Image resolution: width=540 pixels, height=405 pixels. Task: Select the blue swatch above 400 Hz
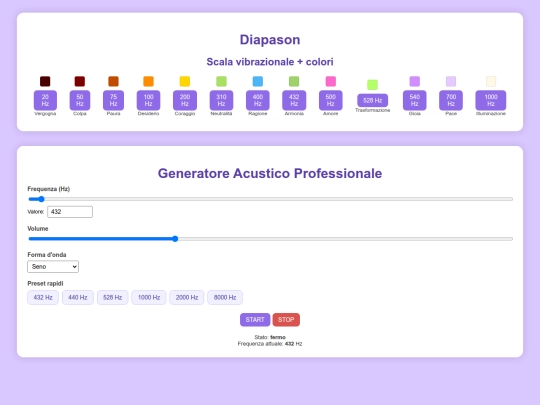tap(258, 81)
